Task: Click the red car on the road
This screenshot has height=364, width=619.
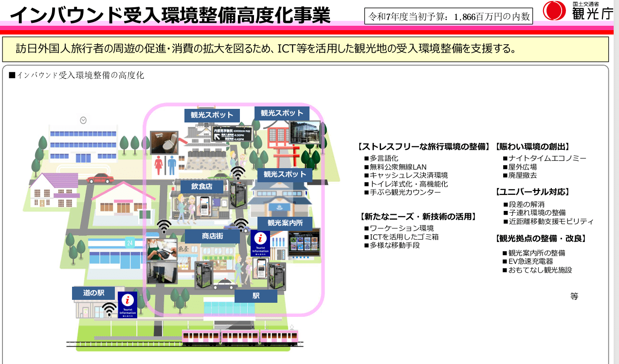Action: [x=100, y=178]
